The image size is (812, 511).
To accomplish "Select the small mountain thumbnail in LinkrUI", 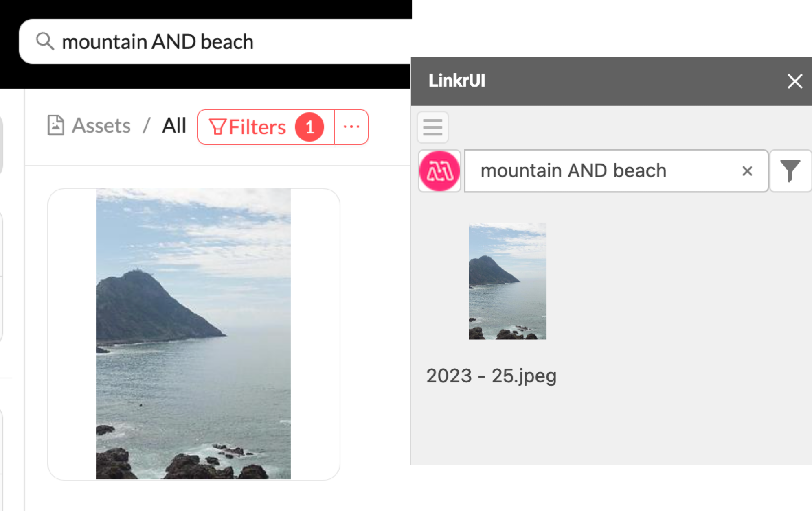I will click(507, 281).
